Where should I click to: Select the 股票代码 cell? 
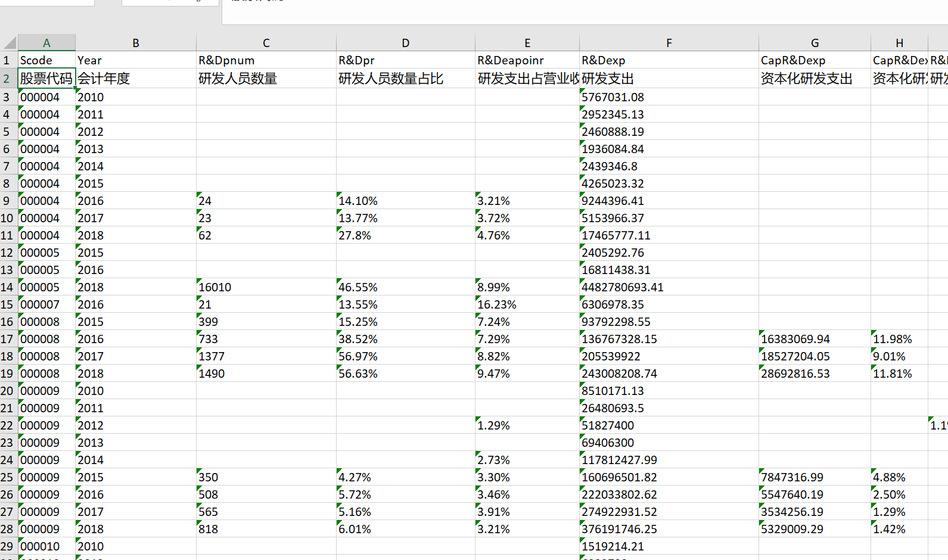(46, 79)
